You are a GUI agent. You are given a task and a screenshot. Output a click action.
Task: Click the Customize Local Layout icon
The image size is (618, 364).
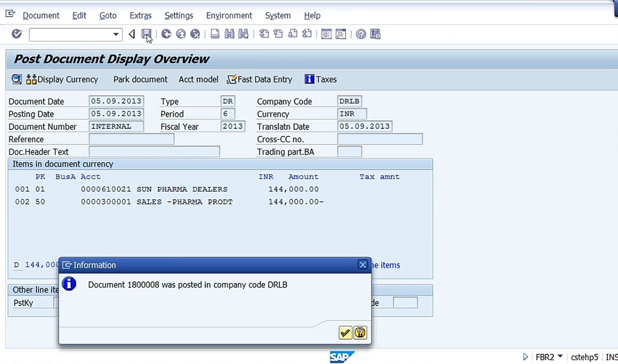point(375,34)
